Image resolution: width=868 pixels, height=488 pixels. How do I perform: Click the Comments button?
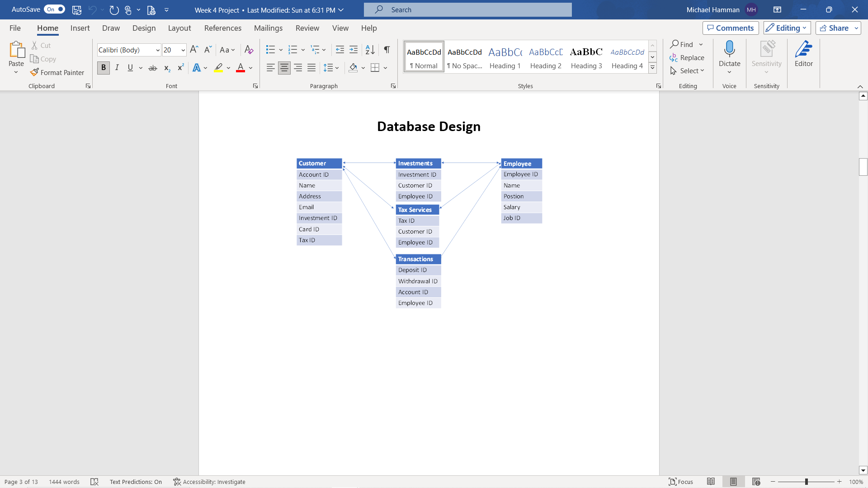[x=730, y=28]
